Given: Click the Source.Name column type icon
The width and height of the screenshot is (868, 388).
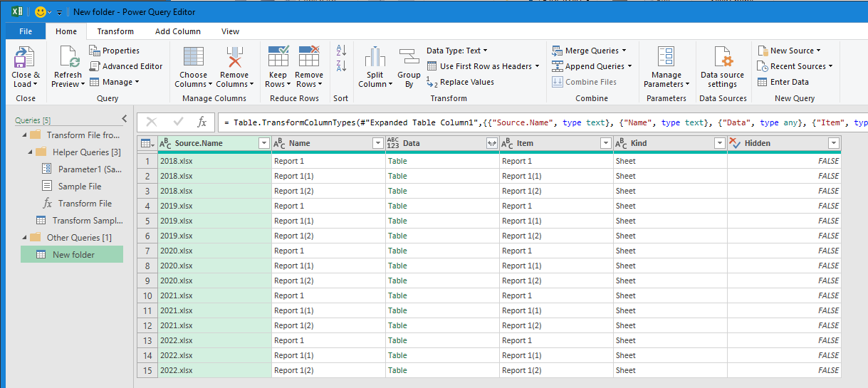Looking at the screenshot, I should 165,143.
